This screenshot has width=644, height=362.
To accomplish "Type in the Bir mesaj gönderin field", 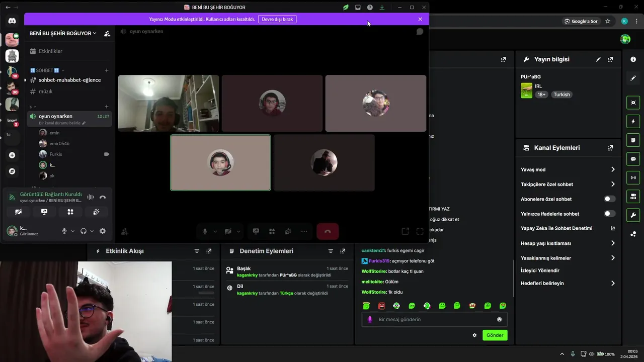I will click(434, 319).
